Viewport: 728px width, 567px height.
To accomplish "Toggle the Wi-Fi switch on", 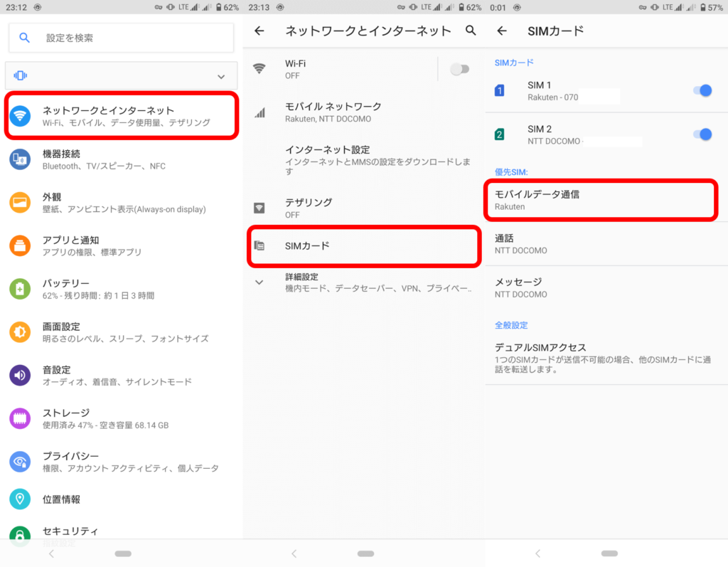I will (460, 69).
